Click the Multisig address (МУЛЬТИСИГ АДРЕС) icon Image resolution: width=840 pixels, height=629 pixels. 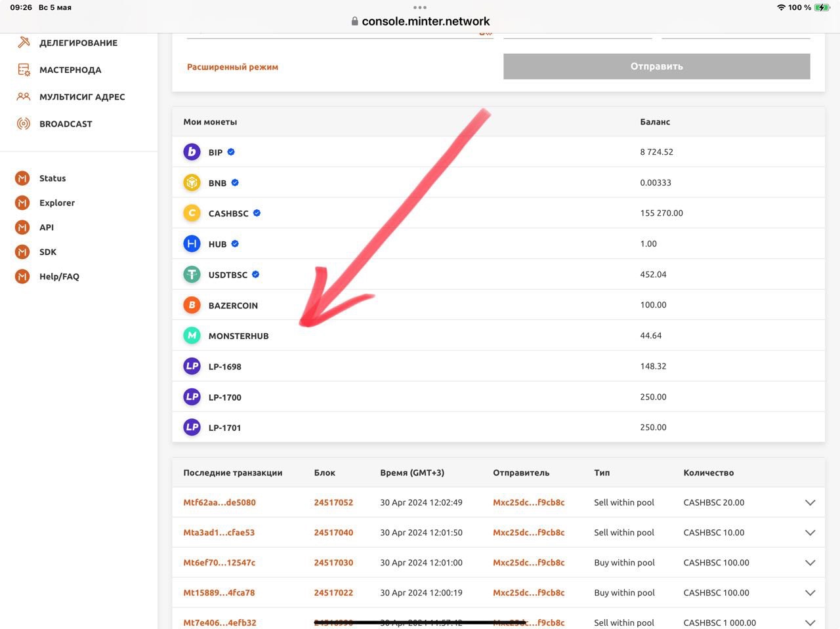(24, 96)
